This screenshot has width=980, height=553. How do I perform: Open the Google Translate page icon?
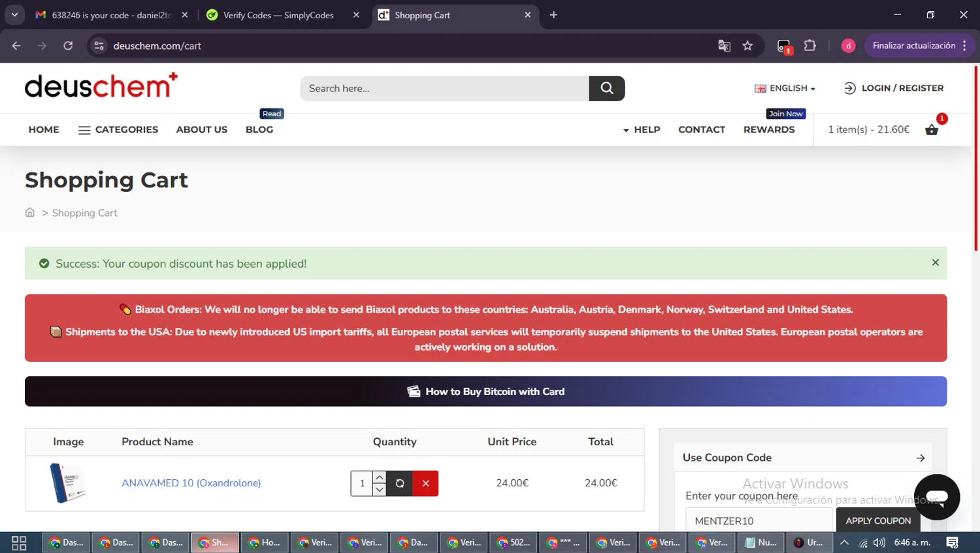tap(724, 46)
